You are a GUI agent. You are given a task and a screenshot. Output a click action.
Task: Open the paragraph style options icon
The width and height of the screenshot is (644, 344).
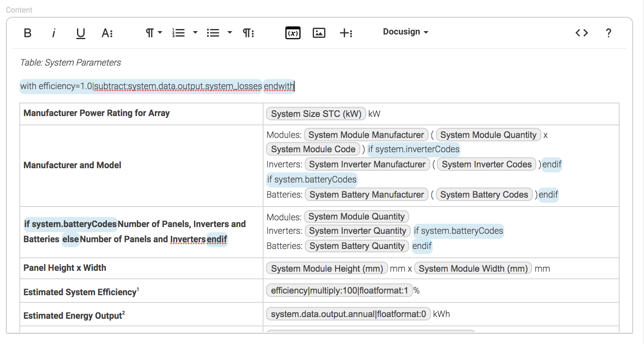[x=248, y=33]
